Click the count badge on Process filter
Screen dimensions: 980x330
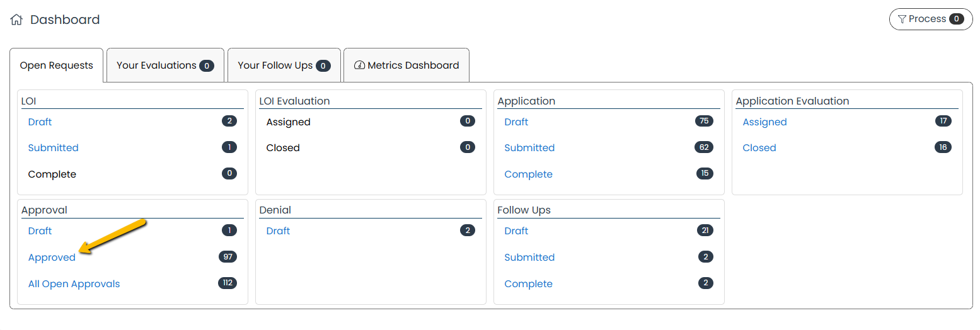click(957, 19)
